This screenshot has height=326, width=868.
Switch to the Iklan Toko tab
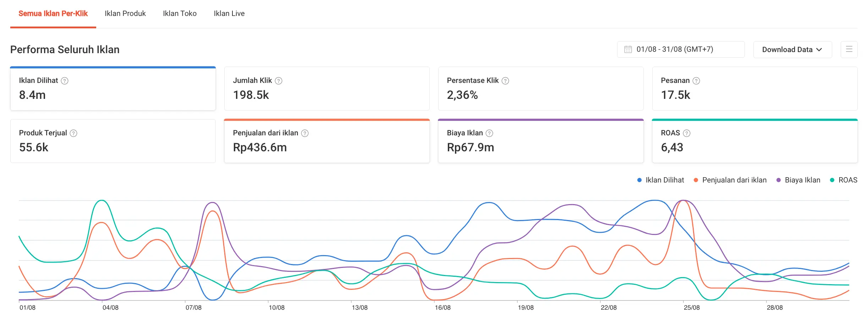point(180,13)
